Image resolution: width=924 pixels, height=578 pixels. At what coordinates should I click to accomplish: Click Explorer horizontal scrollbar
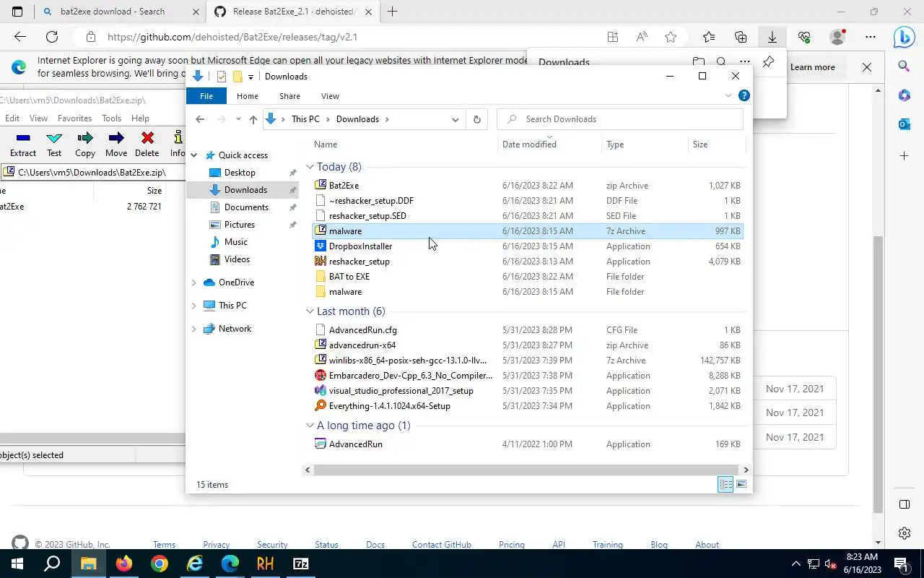pyautogui.click(x=526, y=470)
